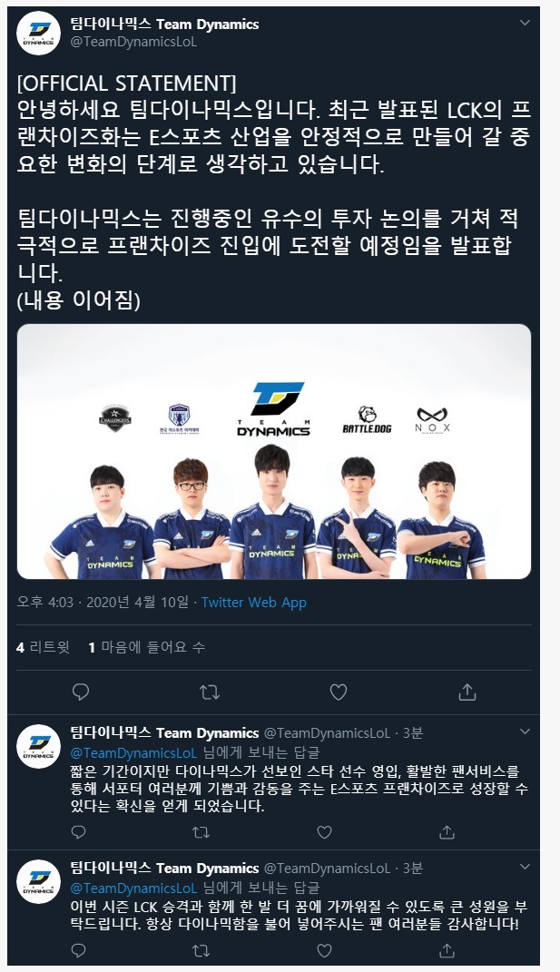
Task: Retweet the last tweet about LCK 승격
Action: 201,950
